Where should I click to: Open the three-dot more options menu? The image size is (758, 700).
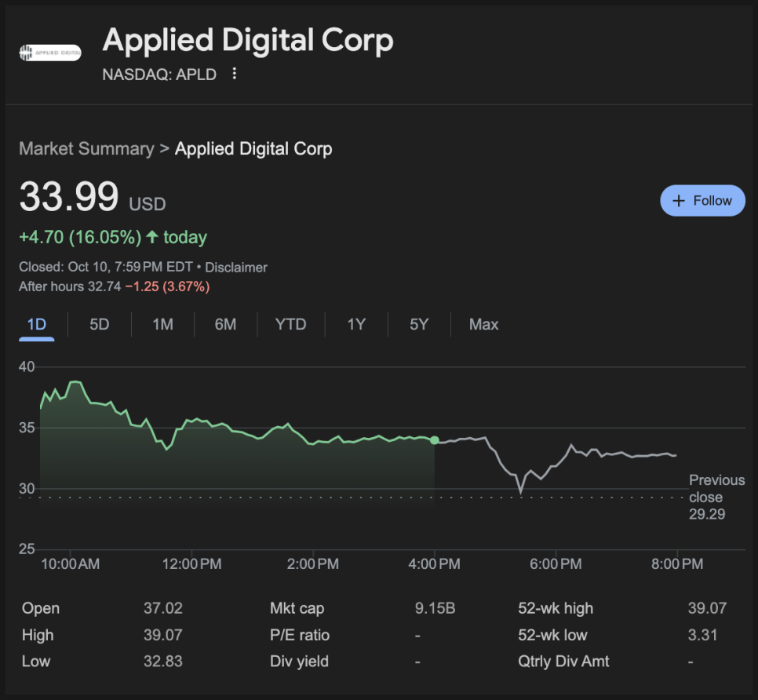coord(234,74)
